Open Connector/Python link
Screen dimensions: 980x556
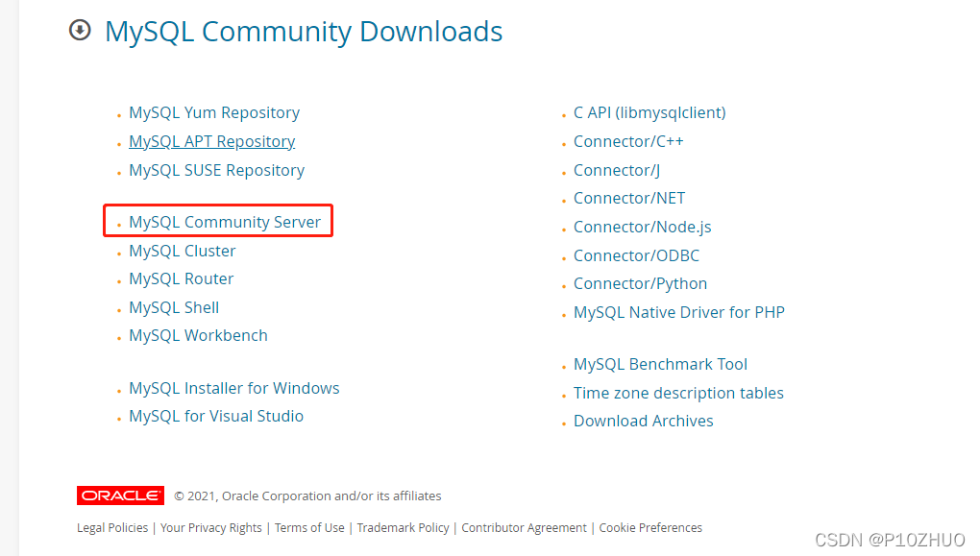point(641,283)
